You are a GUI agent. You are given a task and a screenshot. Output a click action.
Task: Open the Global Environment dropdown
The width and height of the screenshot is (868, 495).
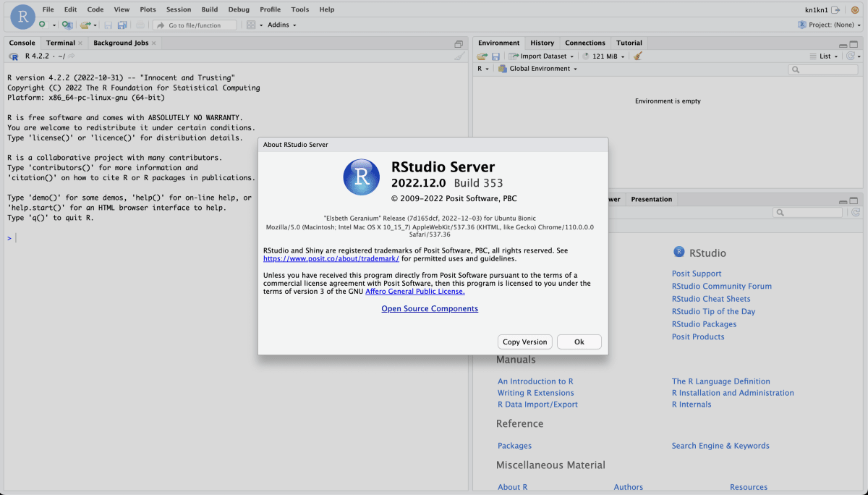[538, 69]
